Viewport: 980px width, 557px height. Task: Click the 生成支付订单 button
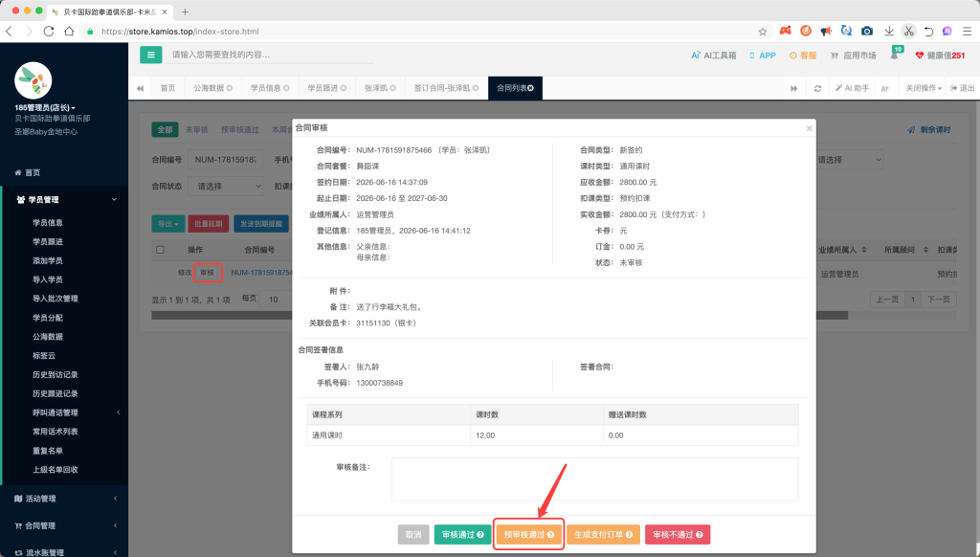tap(603, 534)
